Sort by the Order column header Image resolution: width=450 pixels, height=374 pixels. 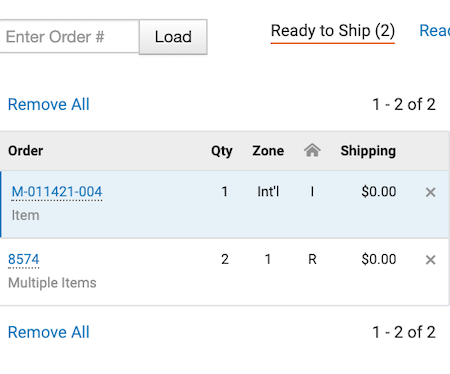coord(26,151)
